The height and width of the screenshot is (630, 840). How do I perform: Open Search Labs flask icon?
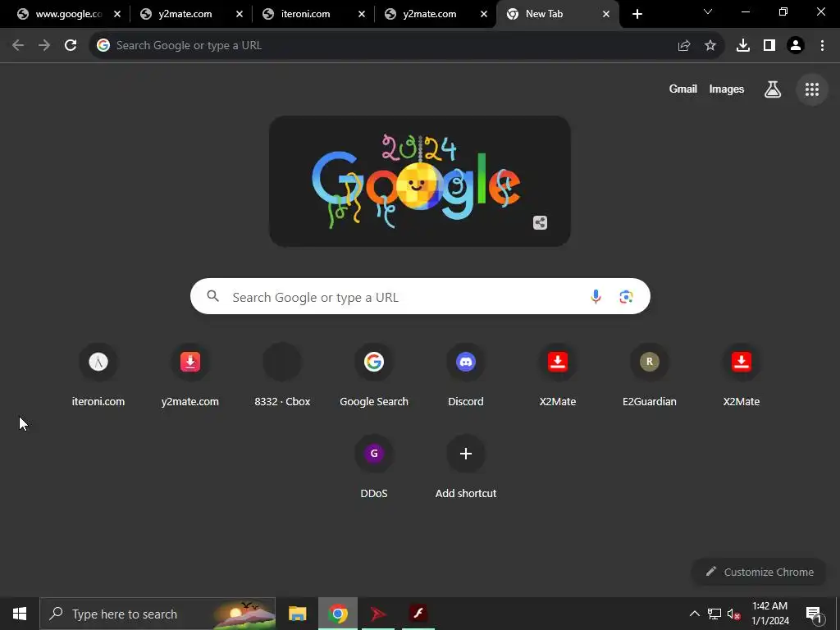(x=773, y=89)
